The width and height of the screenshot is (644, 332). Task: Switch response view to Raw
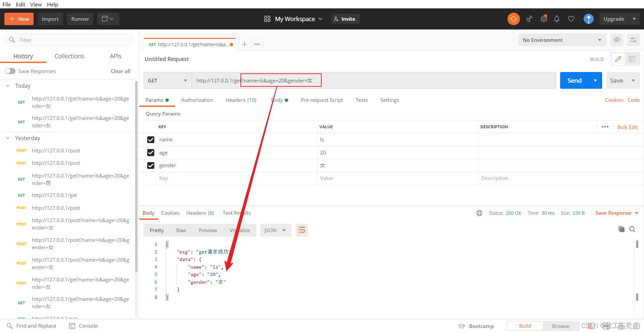click(x=181, y=230)
